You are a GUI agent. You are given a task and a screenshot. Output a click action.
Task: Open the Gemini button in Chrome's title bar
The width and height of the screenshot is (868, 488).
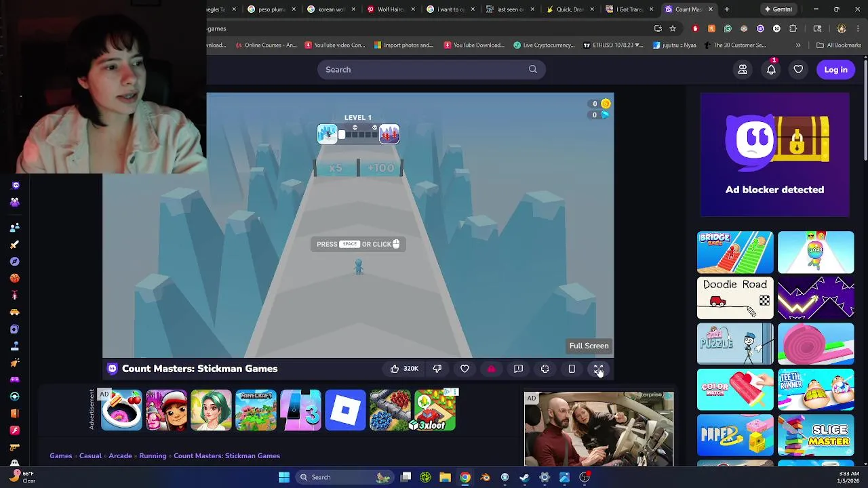(777, 9)
